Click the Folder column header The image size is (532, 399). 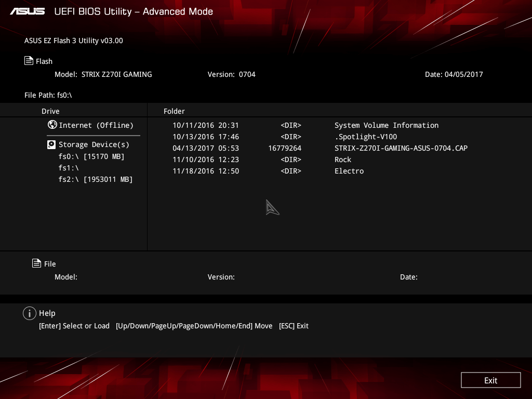click(x=174, y=111)
